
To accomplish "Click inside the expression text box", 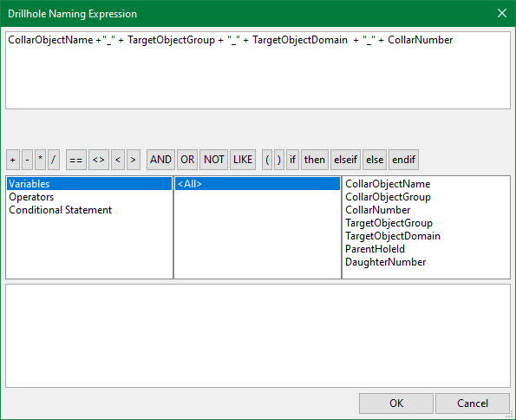I will (258, 70).
